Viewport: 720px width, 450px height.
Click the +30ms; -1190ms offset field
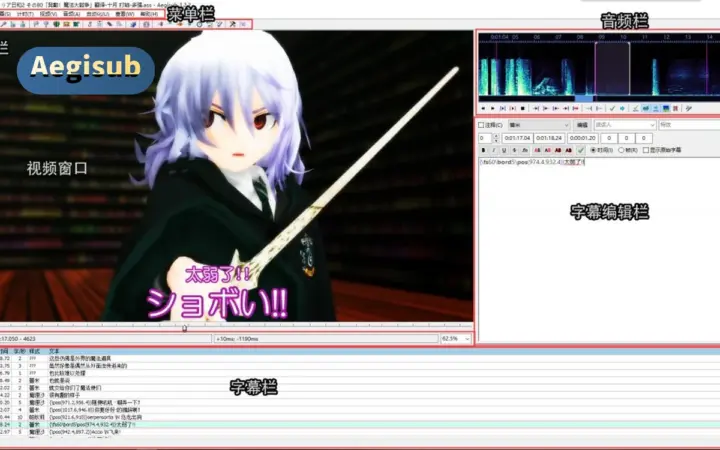click(326, 338)
